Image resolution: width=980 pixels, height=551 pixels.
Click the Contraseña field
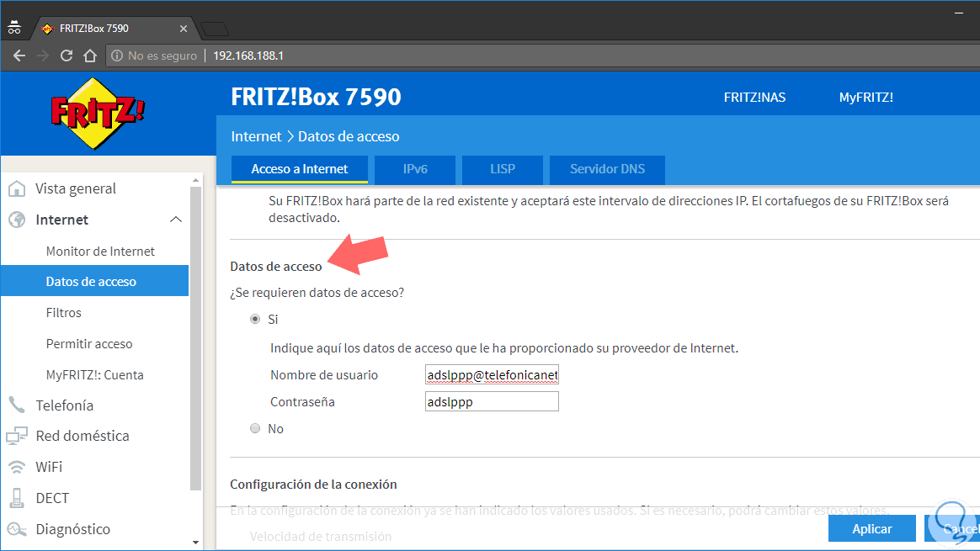tap(492, 402)
